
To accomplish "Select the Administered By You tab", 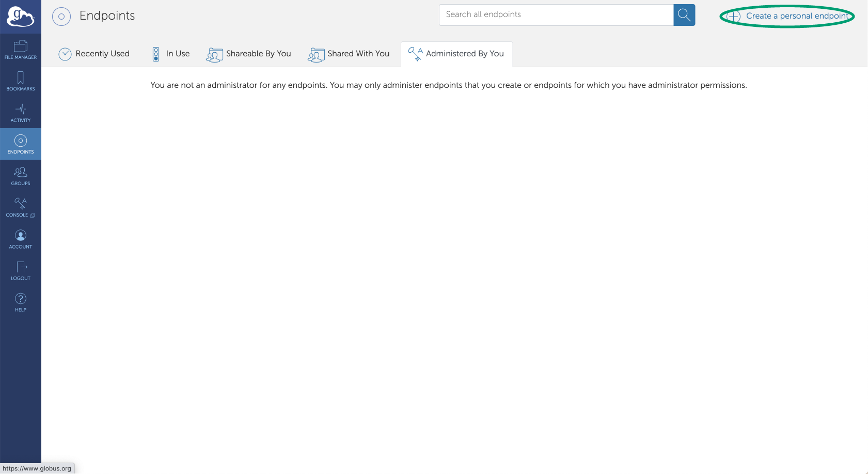I will (456, 54).
